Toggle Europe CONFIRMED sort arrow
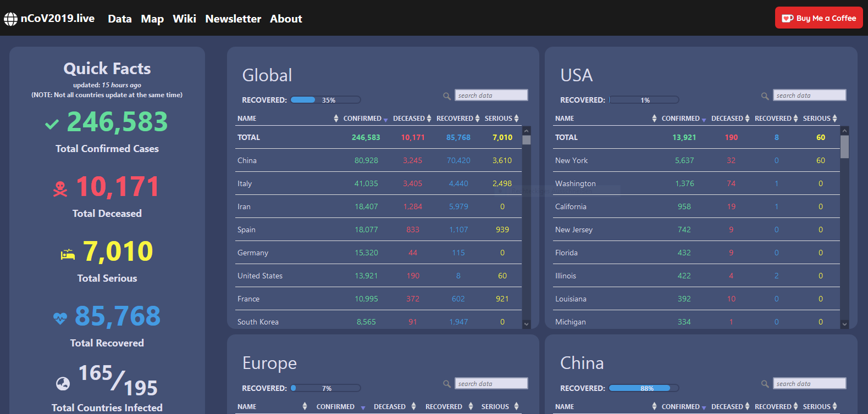 363,407
